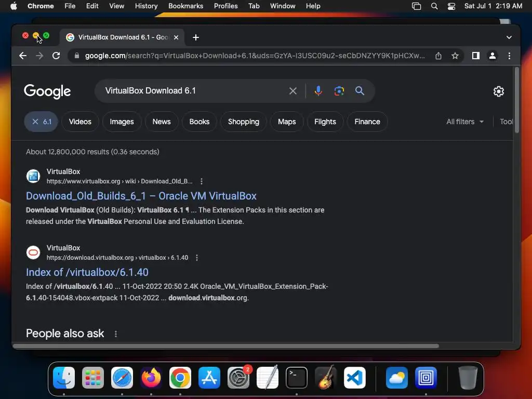Switch to Flights results
This screenshot has width=532, height=399.
pos(325,122)
